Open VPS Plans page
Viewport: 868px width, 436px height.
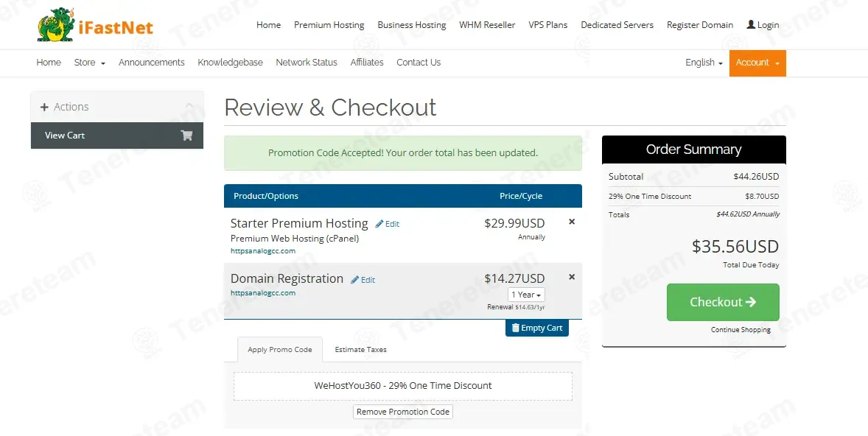548,25
